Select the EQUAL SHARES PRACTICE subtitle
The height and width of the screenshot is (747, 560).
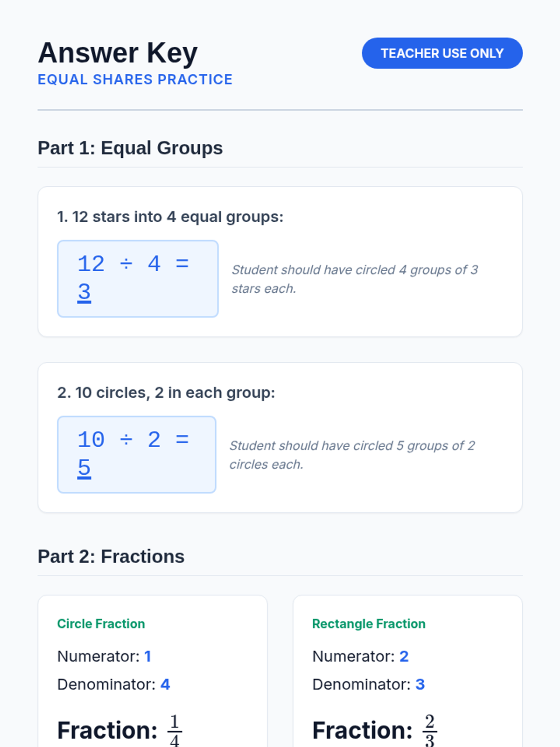pos(135,79)
